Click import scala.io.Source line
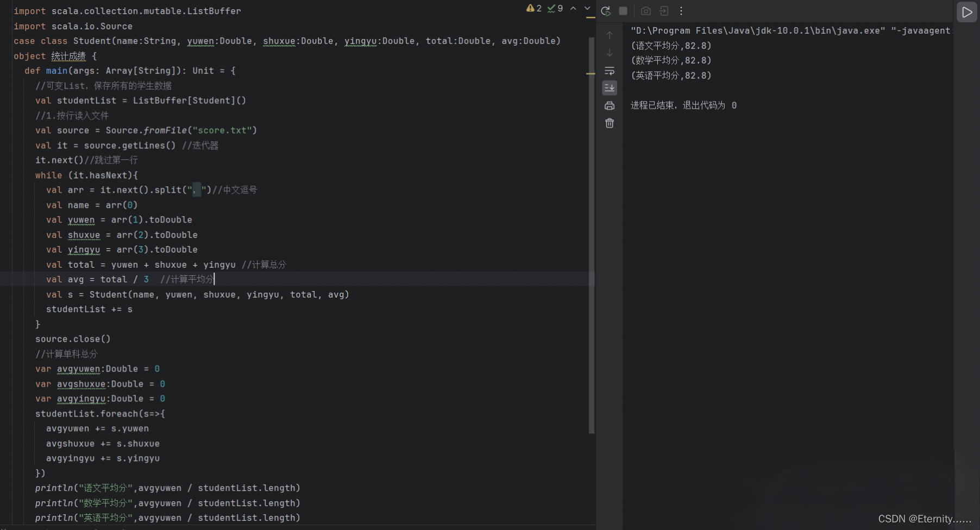This screenshot has width=980, height=530. click(x=73, y=26)
